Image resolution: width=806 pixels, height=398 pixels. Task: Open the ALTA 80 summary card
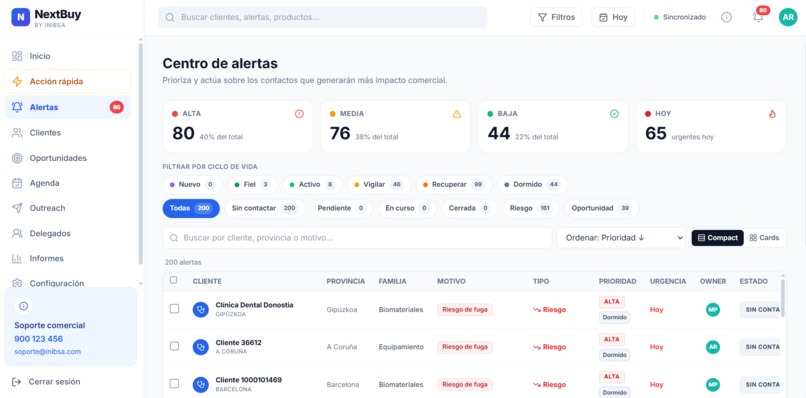[237, 126]
